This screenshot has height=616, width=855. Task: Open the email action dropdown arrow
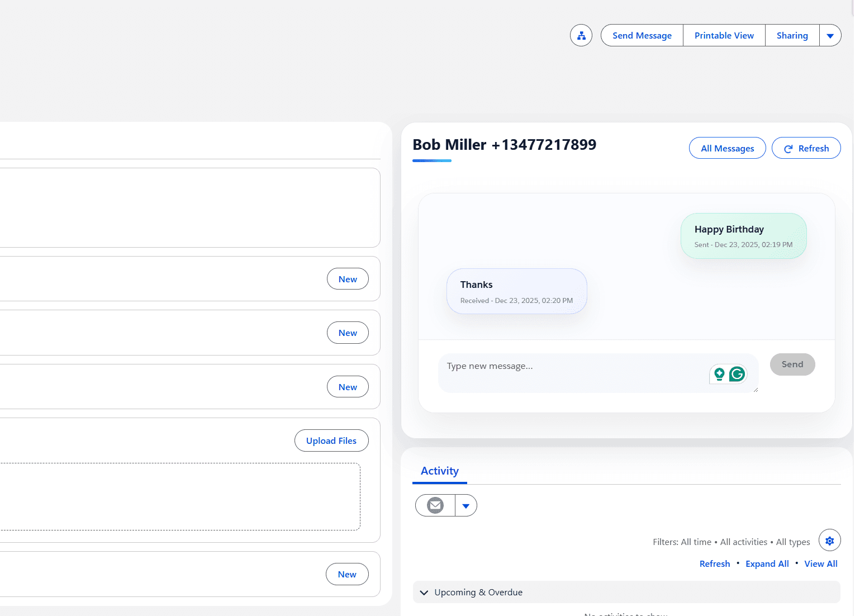coord(466,505)
